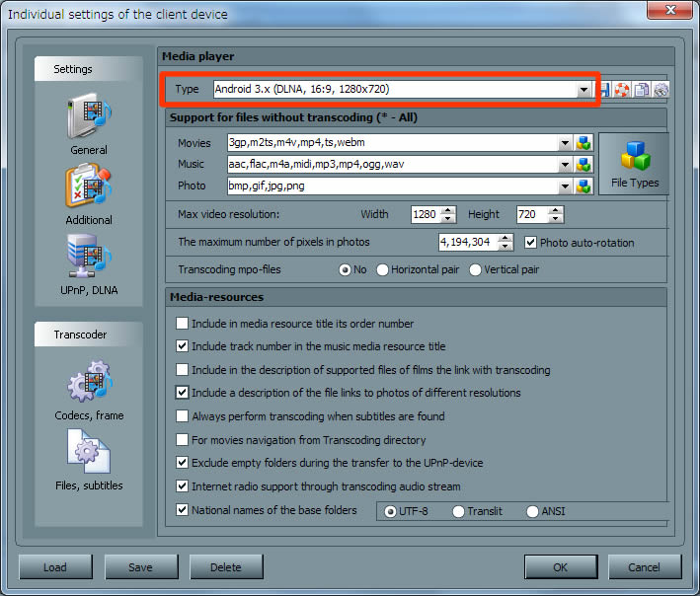Decrease the max video Height value
The image size is (700, 596).
(x=555, y=219)
